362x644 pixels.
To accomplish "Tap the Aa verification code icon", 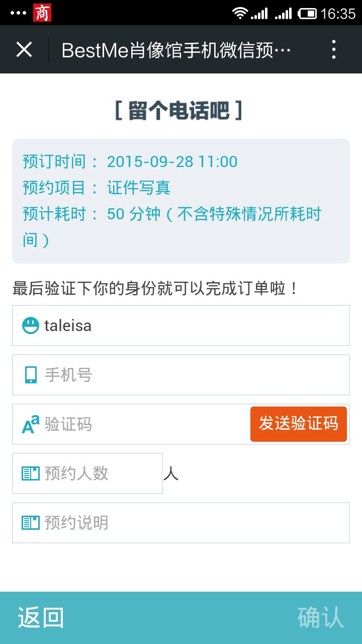I will (30, 424).
